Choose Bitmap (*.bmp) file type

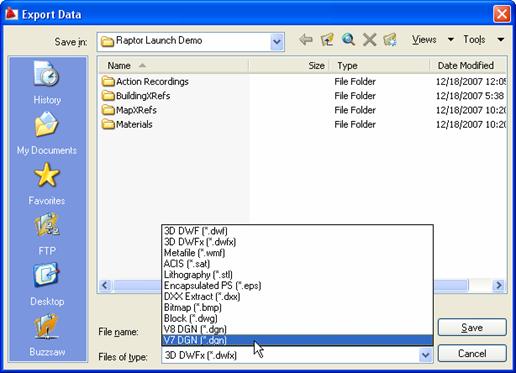point(297,307)
